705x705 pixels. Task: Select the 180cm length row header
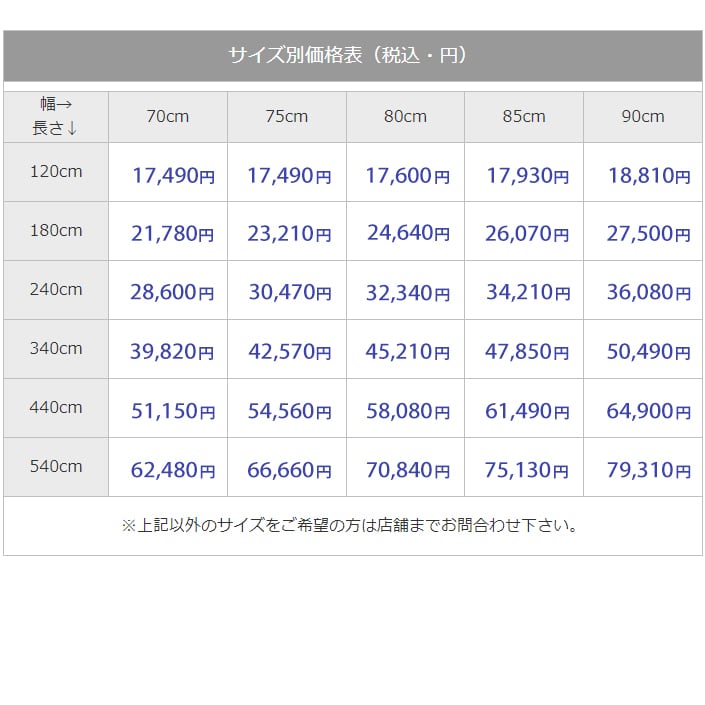[x=56, y=231]
